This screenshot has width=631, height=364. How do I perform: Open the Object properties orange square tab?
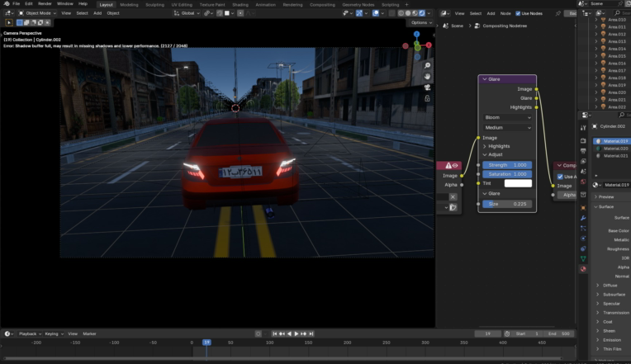tap(583, 208)
